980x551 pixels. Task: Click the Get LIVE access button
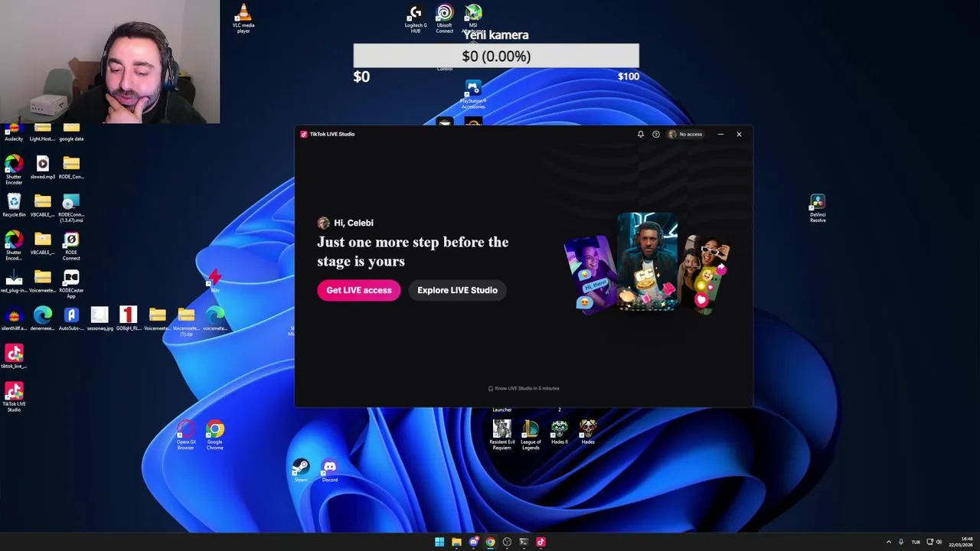coord(358,290)
